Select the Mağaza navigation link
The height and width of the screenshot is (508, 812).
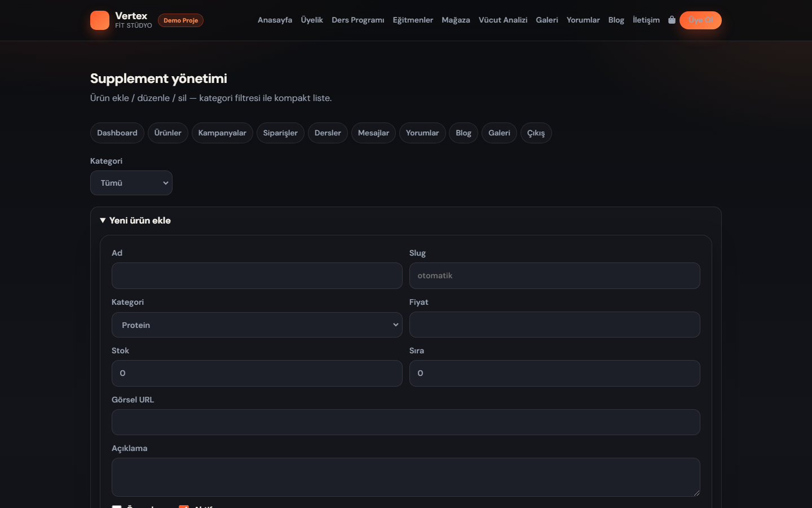[x=456, y=20]
